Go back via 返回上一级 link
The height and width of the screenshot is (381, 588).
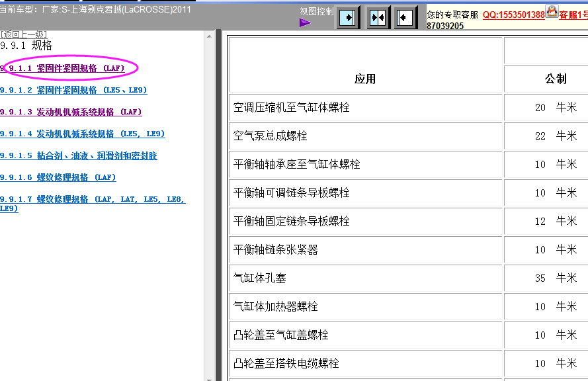[24, 34]
